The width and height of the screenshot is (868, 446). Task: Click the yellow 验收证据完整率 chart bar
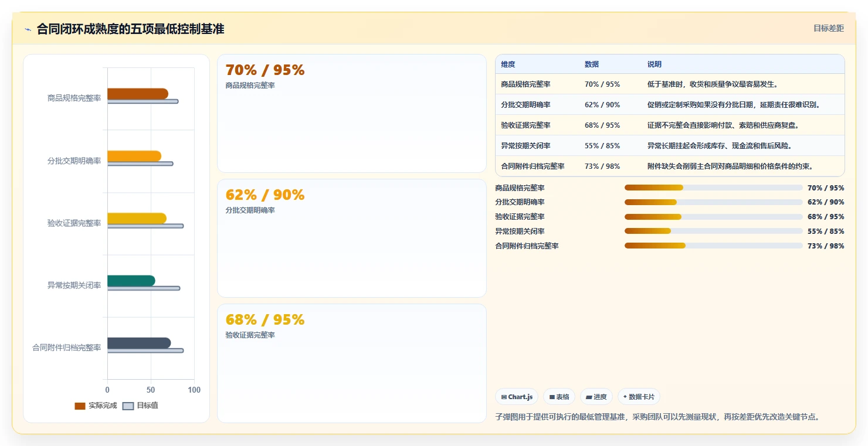137,218
